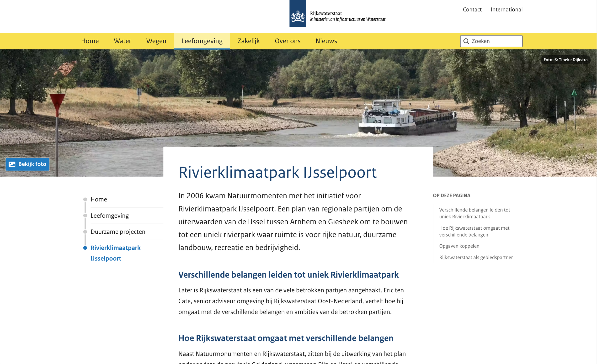597x364 pixels.
Task: Follow the International link
Action: click(x=506, y=10)
